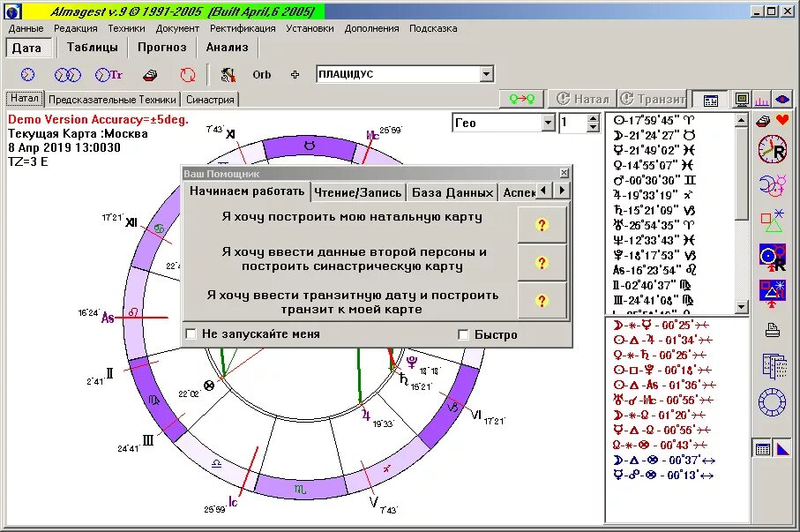
Task: Click the clock with R rectification icon
Action: (773, 149)
